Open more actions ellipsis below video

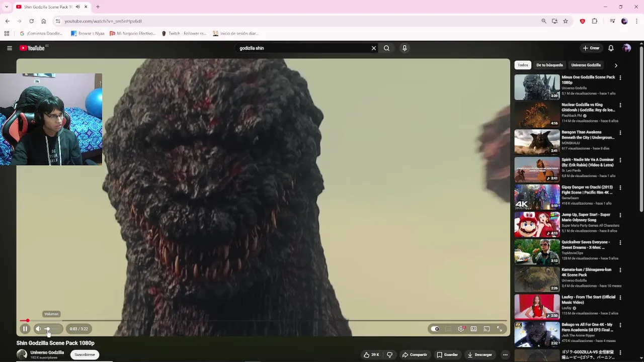(505, 354)
